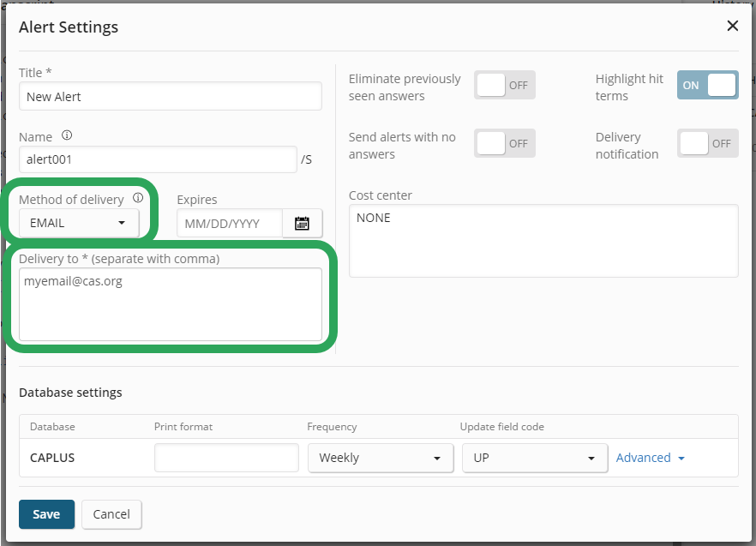This screenshot has height=546, width=756.
Task: Click the Print format input field
Action: 226,458
